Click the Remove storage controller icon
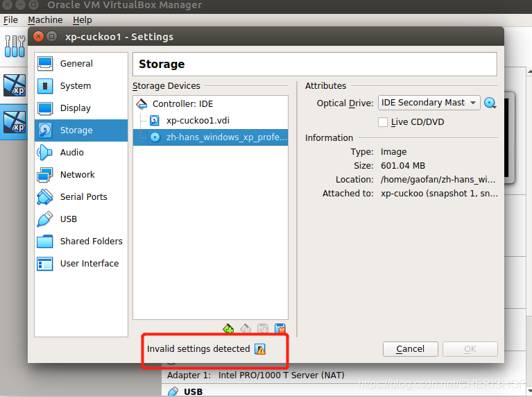This screenshot has height=397, width=532. point(246,329)
